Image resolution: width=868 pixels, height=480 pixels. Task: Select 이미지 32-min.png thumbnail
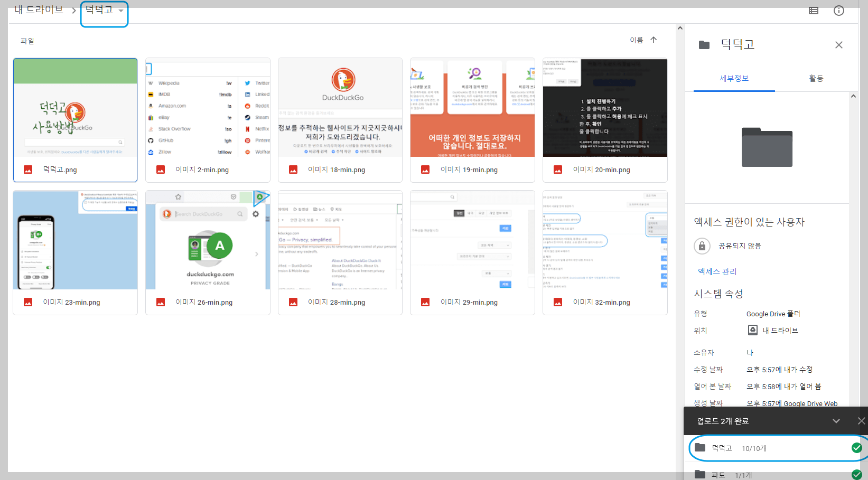(x=605, y=240)
